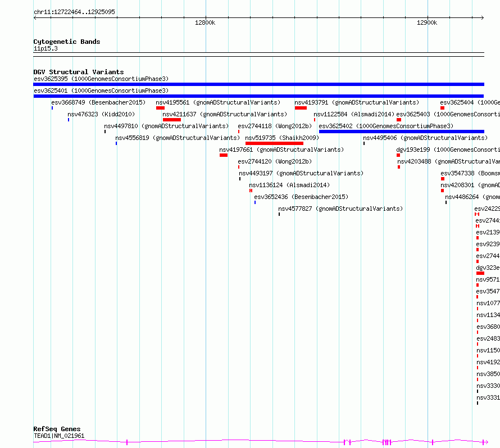This screenshot has height=448, width=500.
Task: Click the 12800k ruler position marker
Action: (205, 22)
